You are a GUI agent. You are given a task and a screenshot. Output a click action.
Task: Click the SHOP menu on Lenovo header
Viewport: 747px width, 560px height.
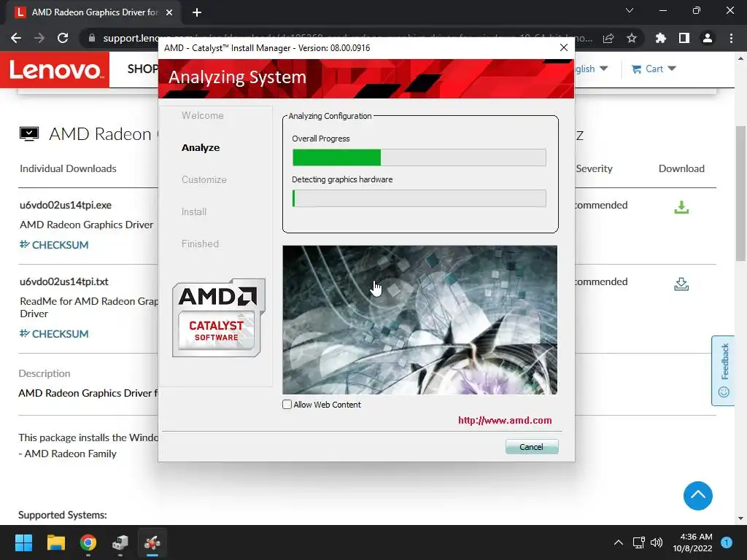pyautogui.click(x=142, y=69)
